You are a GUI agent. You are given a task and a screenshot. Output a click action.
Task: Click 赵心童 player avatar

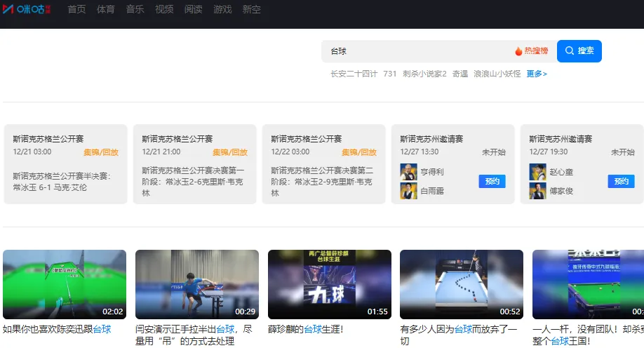pos(537,172)
